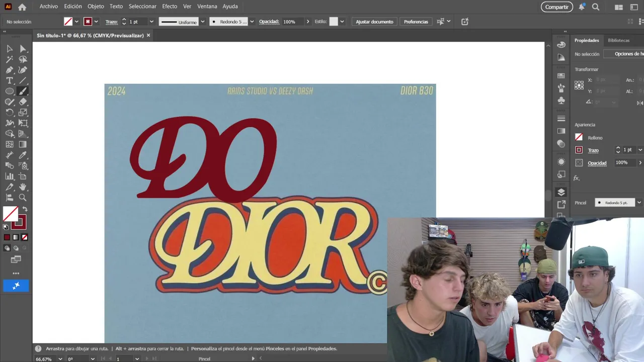
Task: Click Ajustar documento button
Action: click(x=374, y=22)
